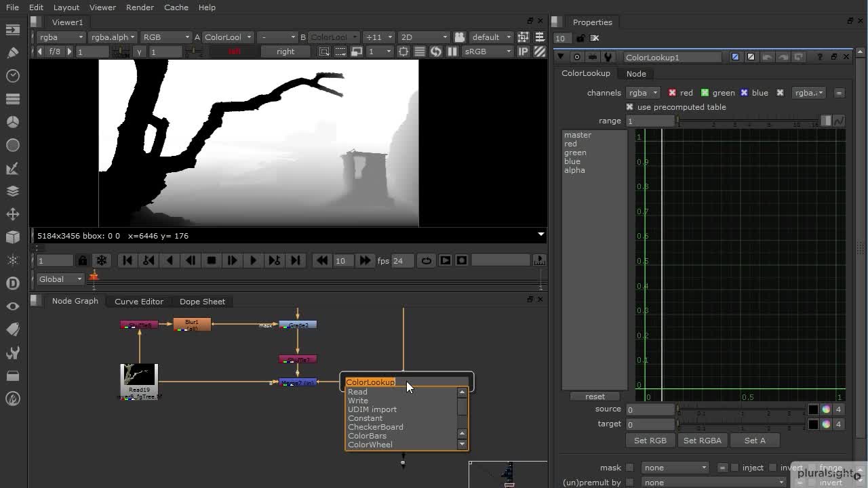Click the ColorLookup1 wrench settings icon

coord(608,57)
